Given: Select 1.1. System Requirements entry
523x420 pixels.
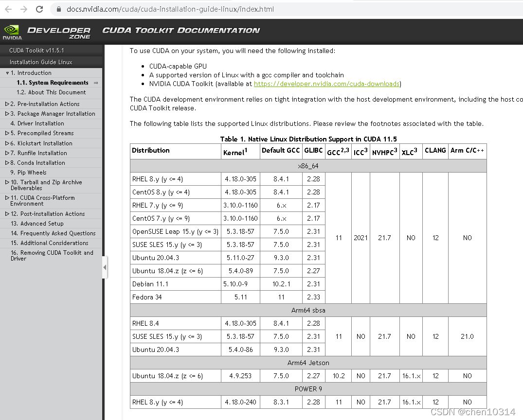Looking at the screenshot, I should coord(53,83).
